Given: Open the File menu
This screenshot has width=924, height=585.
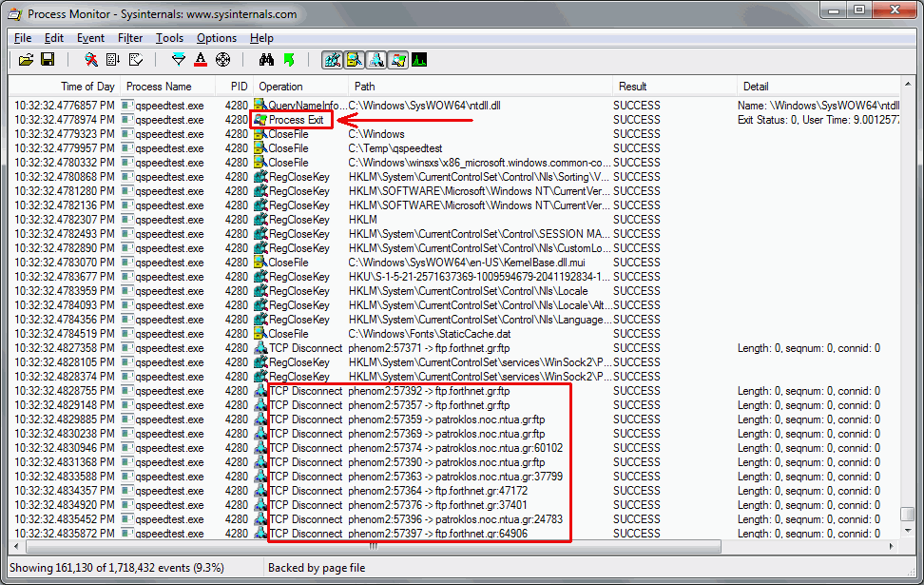Looking at the screenshot, I should tap(23, 38).
